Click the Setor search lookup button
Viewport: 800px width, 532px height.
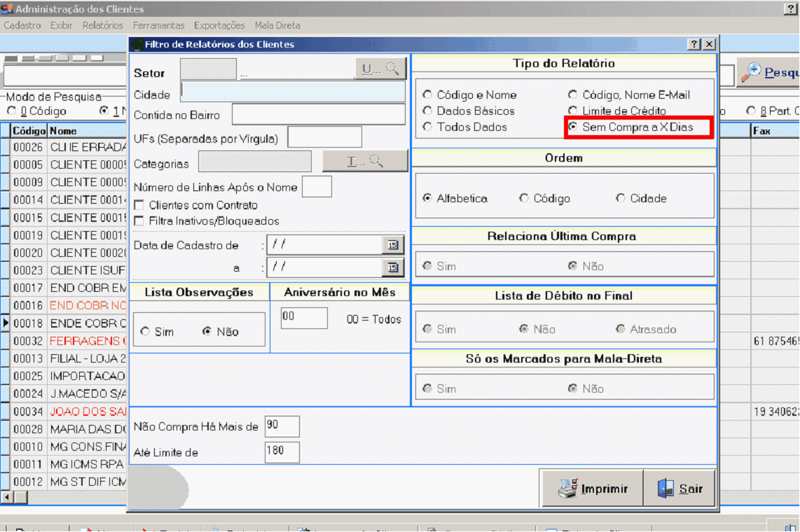pos(380,69)
